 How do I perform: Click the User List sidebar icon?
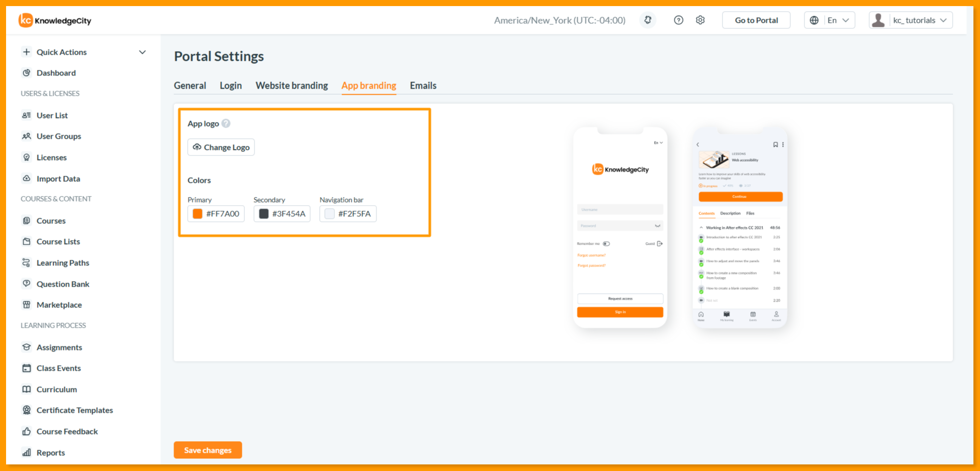pos(26,115)
